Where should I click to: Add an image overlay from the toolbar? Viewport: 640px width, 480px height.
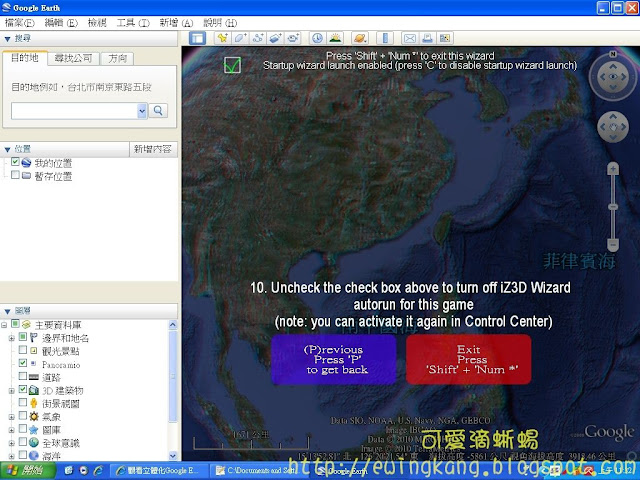coord(275,38)
